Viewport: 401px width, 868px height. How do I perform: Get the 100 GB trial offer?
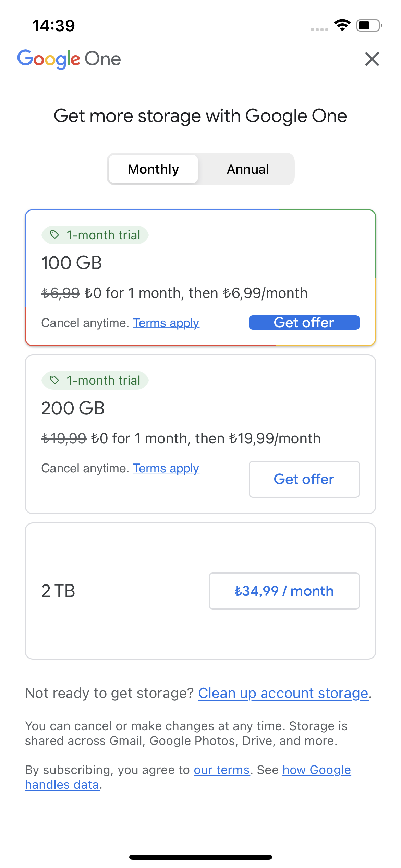(x=304, y=323)
